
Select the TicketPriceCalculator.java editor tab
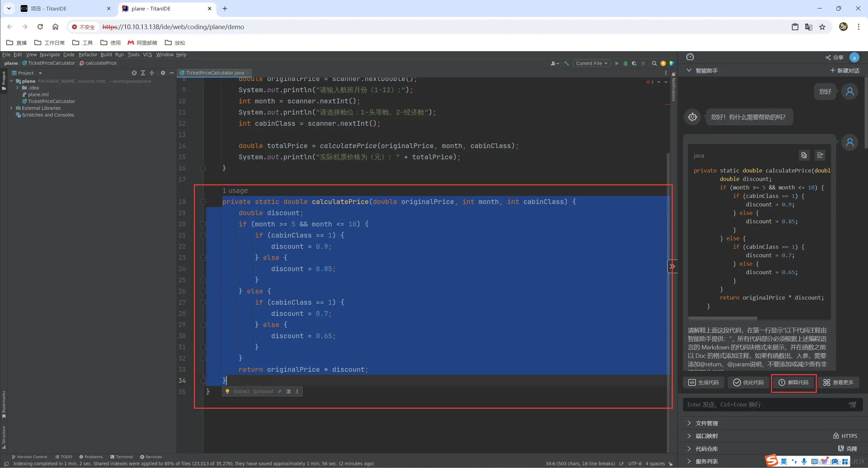pyautogui.click(x=215, y=73)
